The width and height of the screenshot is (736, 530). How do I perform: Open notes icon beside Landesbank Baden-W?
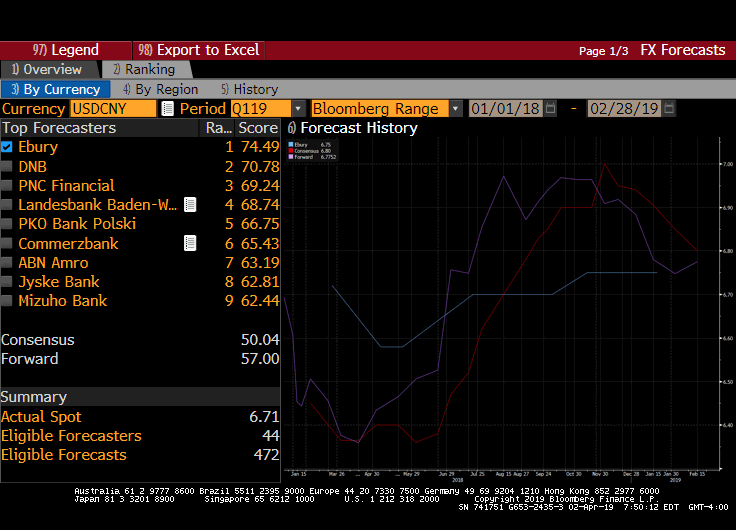click(190, 205)
